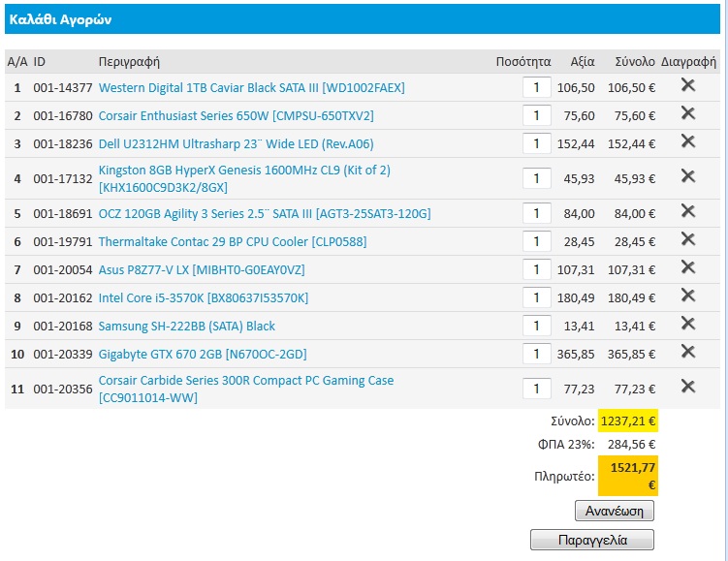Viewport: 728px width, 561px height.
Task: Click the VAT amount 284,56 €
Action: click(631, 445)
